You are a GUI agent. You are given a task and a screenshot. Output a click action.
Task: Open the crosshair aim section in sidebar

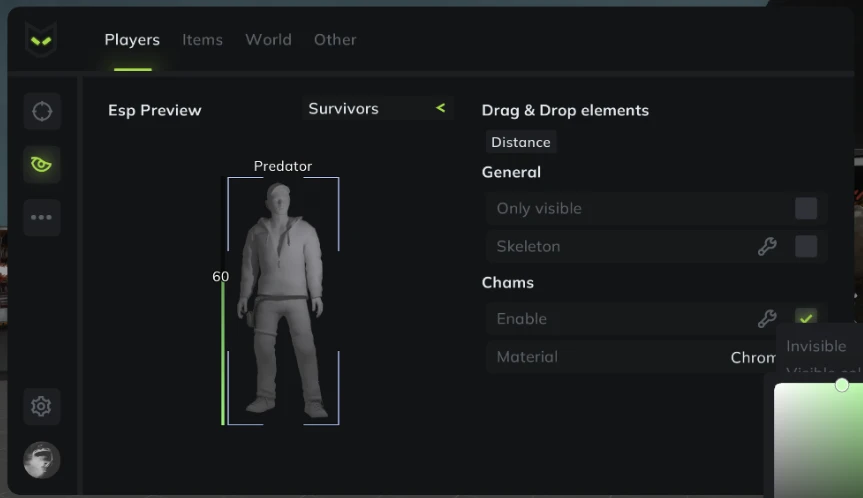[x=42, y=111]
